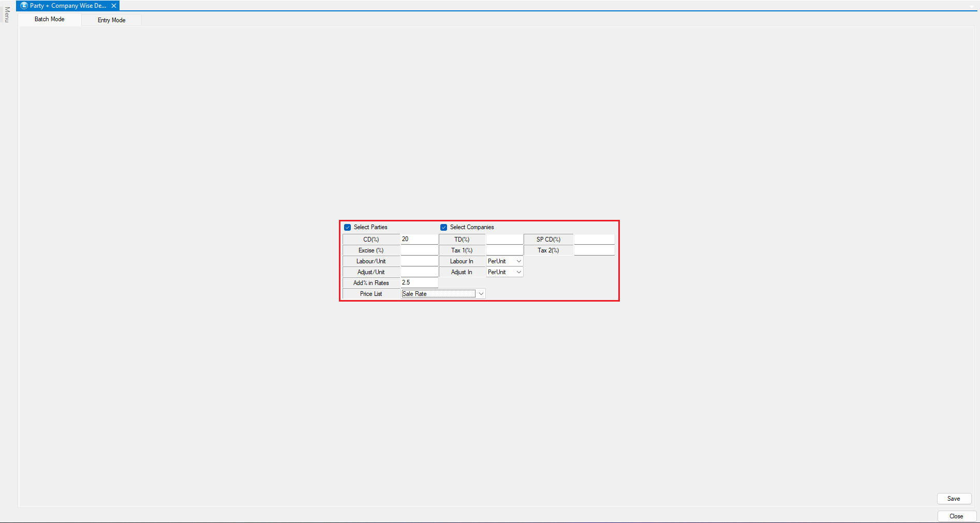Image resolution: width=980 pixels, height=523 pixels.
Task: Click the app icon on Party tab
Action: click(24, 6)
